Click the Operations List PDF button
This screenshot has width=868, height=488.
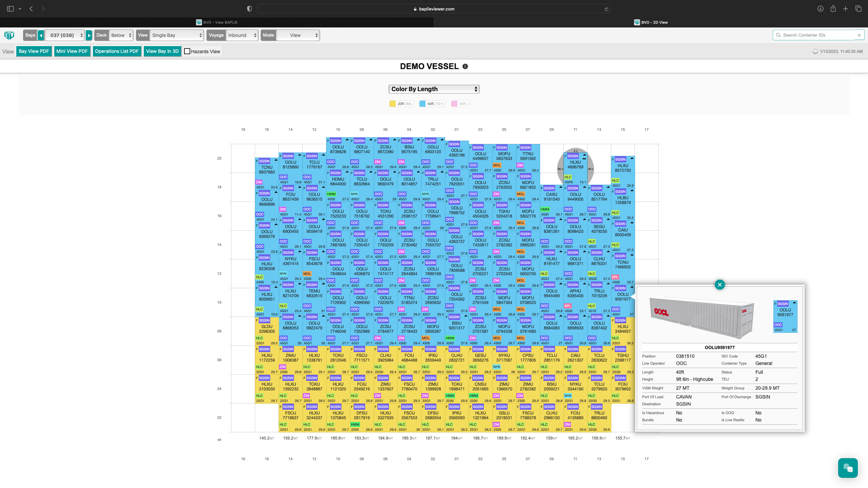117,51
